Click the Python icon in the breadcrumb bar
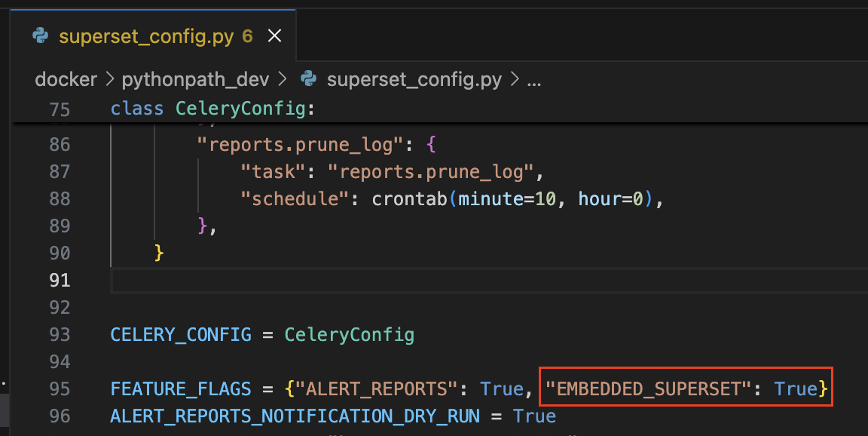Image resolution: width=868 pixels, height=436 pixels. tap(308, 78)
